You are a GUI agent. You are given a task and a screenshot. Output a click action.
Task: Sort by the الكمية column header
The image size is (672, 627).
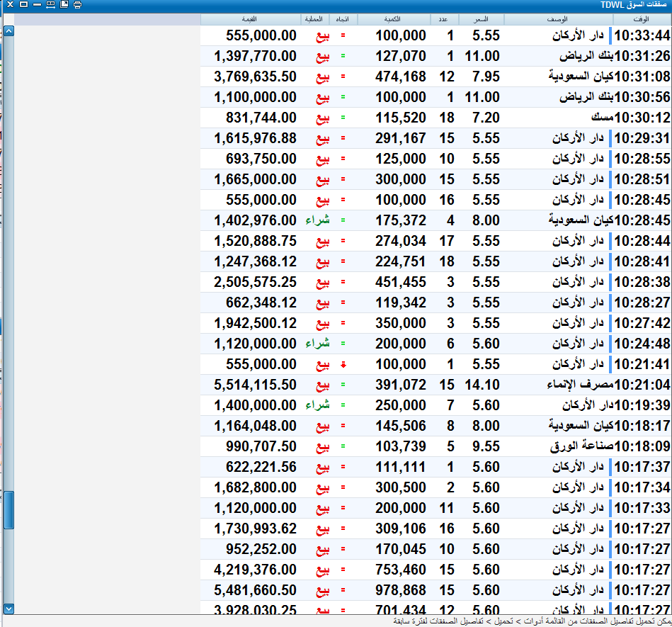pyautogui.click(x=394, y=19)
